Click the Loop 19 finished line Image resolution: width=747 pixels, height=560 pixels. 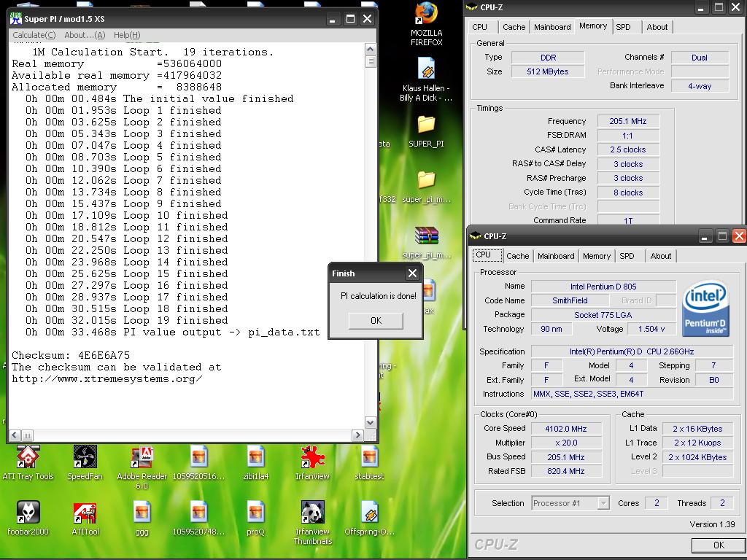[126, 321]
